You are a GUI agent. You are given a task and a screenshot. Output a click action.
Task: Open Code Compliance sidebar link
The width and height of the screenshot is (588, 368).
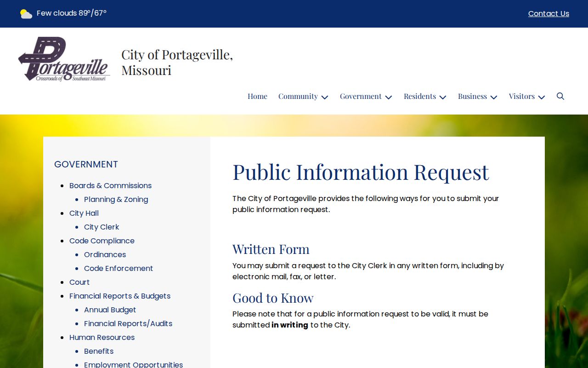pos(102,241)
